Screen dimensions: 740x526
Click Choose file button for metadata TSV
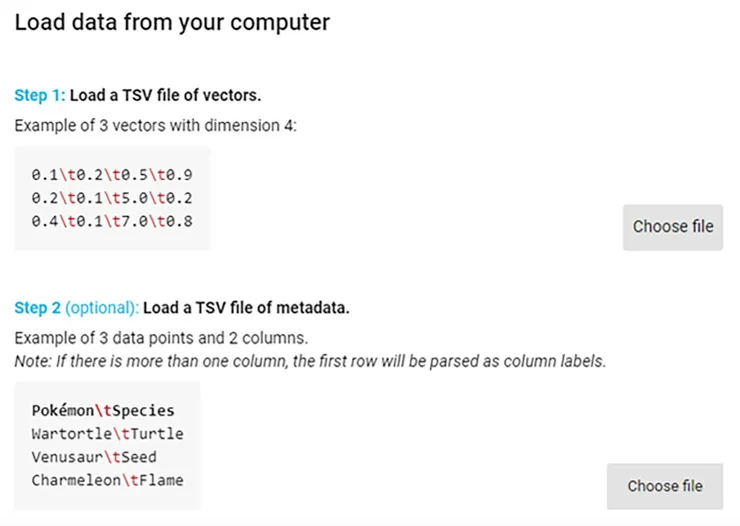(665, 486)
